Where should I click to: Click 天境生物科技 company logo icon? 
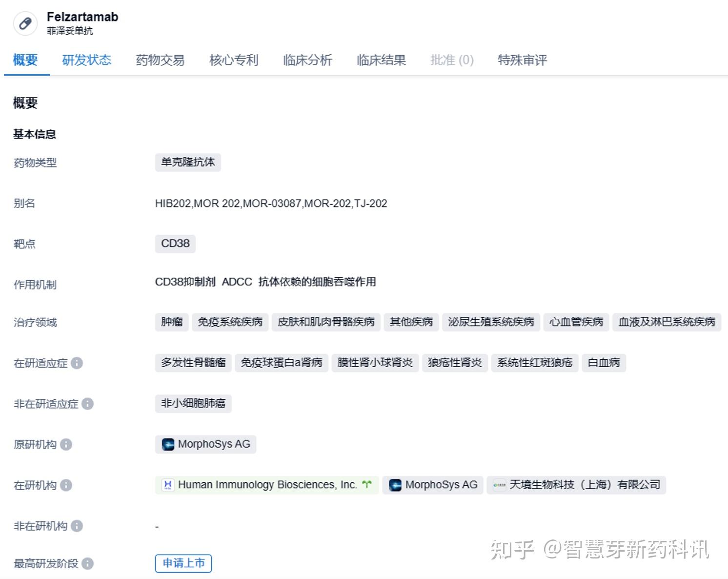pos(499,485)
